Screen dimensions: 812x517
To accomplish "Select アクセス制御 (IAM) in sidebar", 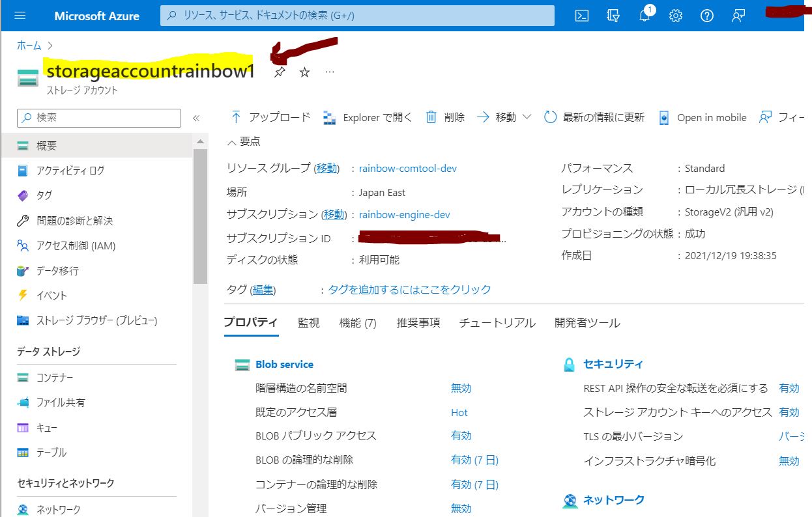I will (x=76, y=245).
